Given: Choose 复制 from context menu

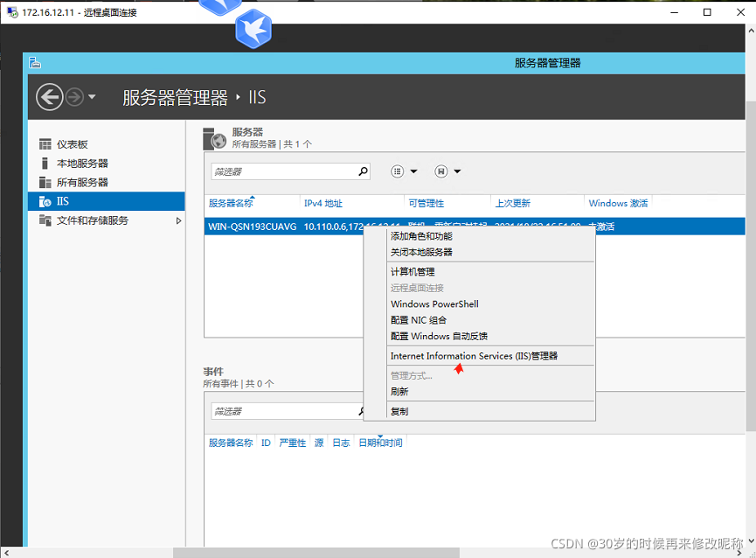Looking at the screenshot, I should click(399, 411).
